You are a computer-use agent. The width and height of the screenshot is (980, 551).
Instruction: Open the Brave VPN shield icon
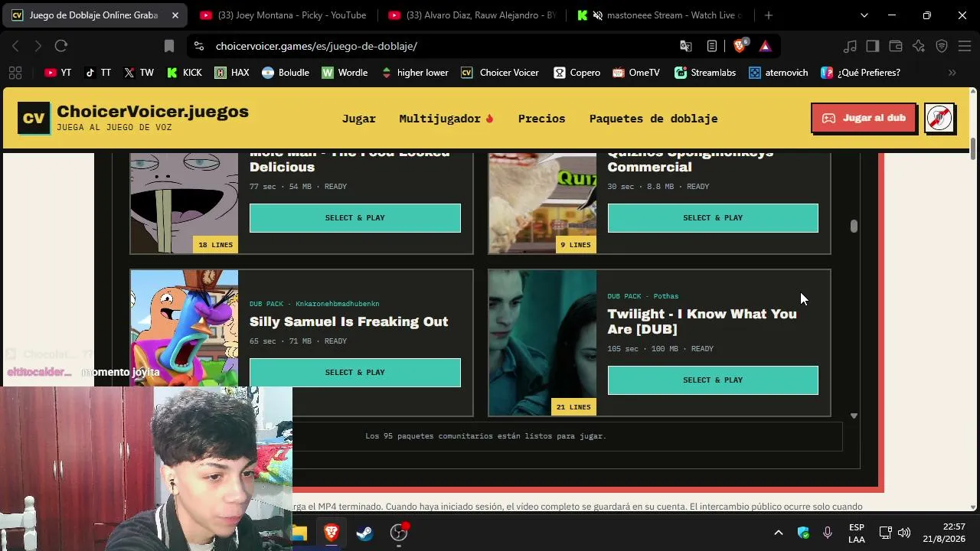tap(942, 46)
